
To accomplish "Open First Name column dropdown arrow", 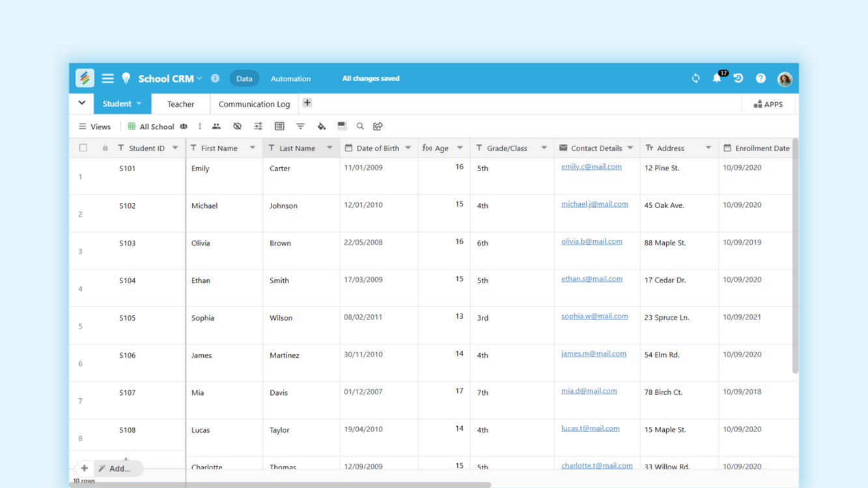I will click(253, 148).
